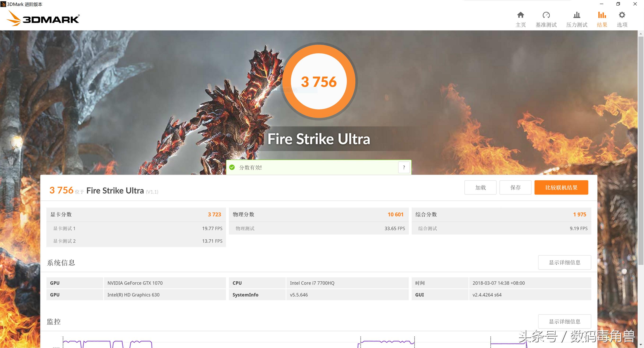Viewport: 644px width, 348px height.
Task: Expand 系统信息 details with 显示详细信息
Action: 564,262
